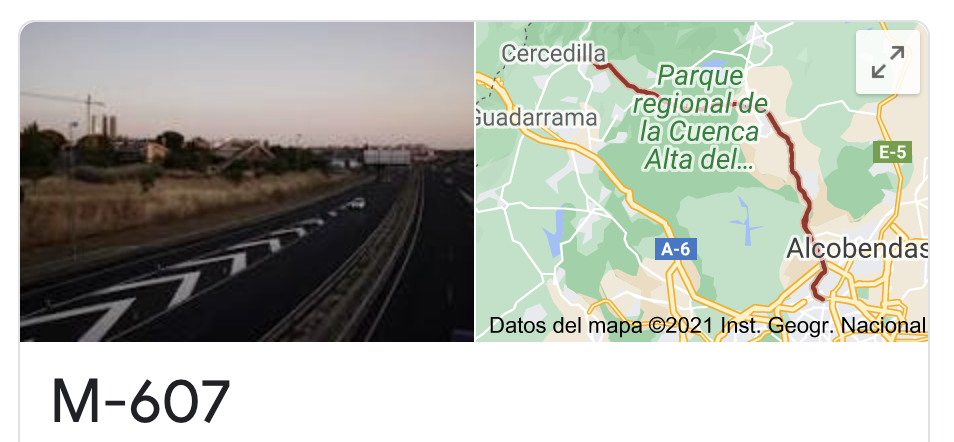Click the blue reservoir left of A-6 badge
Viewport: 954px width, 442px height.
point(554,233)
